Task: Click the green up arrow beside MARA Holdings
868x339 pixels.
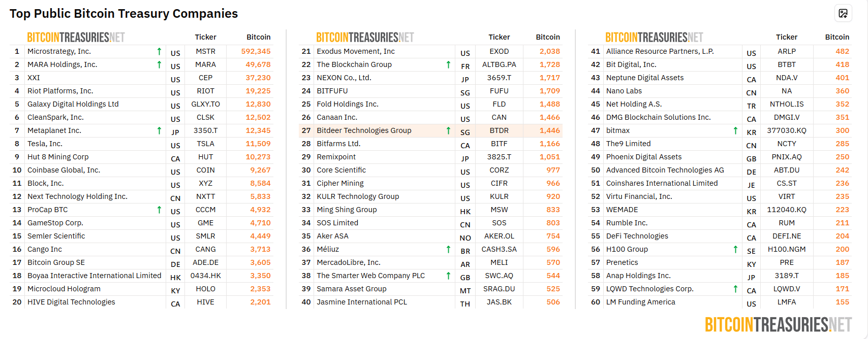Action: [159, 64]
